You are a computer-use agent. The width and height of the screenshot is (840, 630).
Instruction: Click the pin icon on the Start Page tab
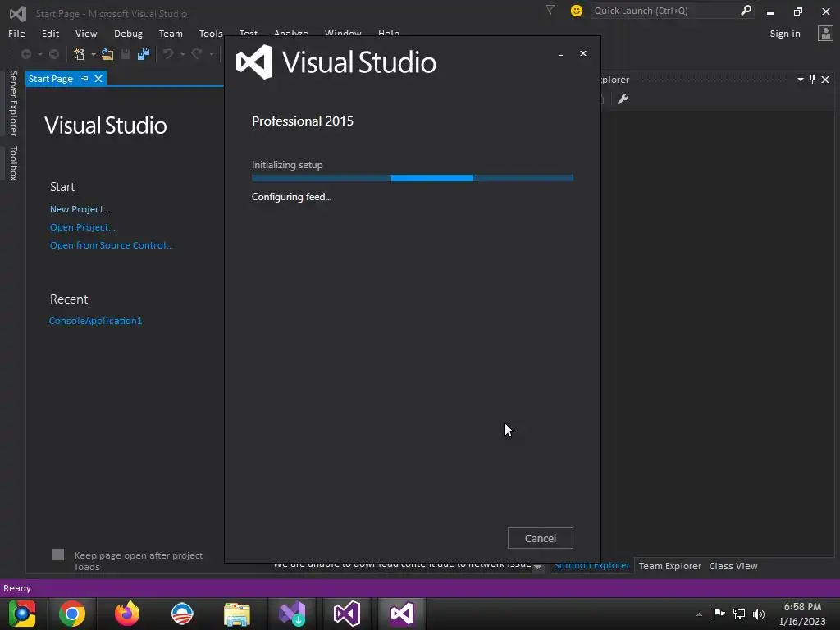pyautogui.click(x=84, y=79)
